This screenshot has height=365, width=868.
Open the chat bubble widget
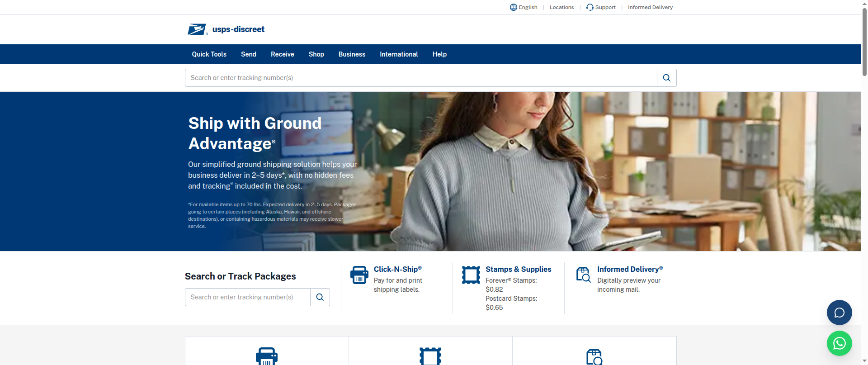click(840, 313)
